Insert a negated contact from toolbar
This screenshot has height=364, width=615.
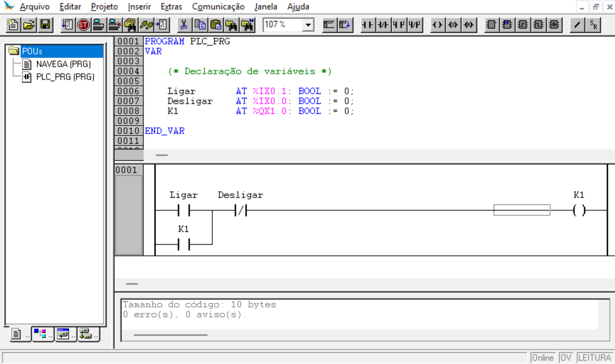(x=383, y=25)
